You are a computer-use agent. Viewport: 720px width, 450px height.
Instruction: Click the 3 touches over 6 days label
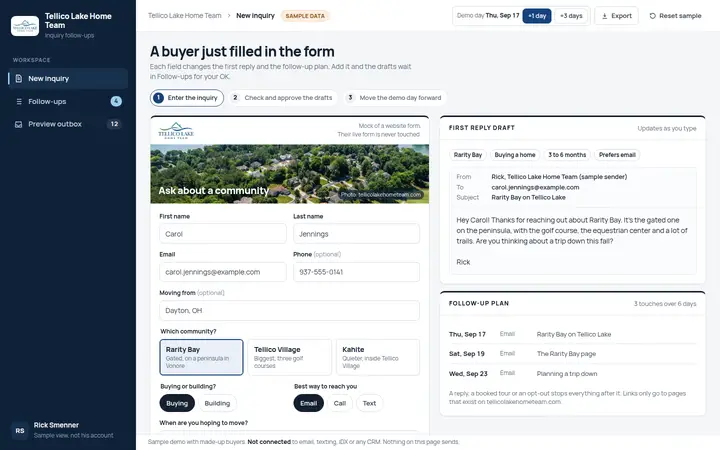click(x=665, y=304)
